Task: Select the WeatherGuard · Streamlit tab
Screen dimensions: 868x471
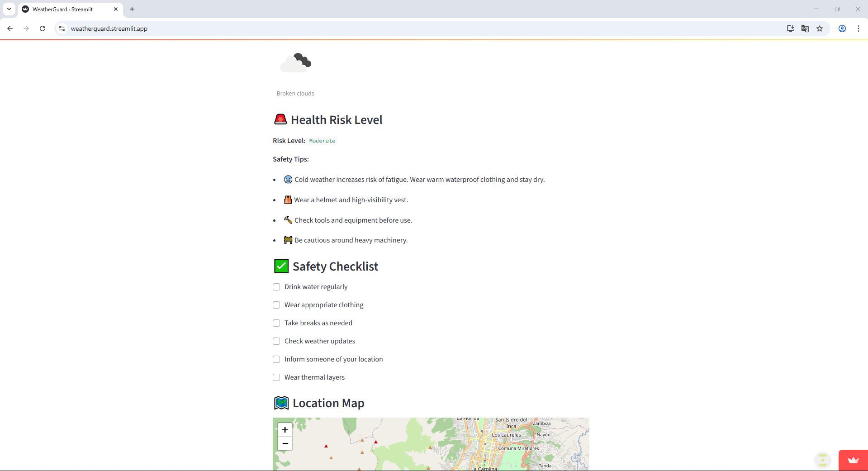Action: click(x=70, y=9)
